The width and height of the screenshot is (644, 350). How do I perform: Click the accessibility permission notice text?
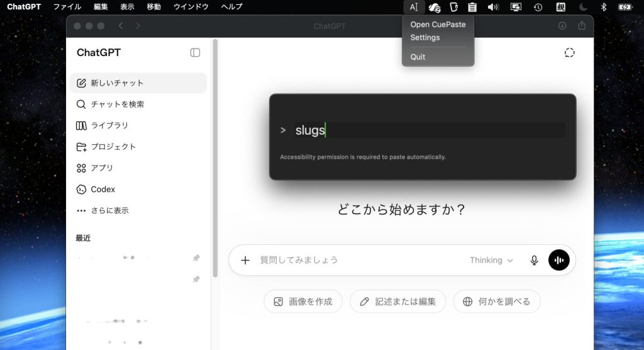(x=363, y=157)
